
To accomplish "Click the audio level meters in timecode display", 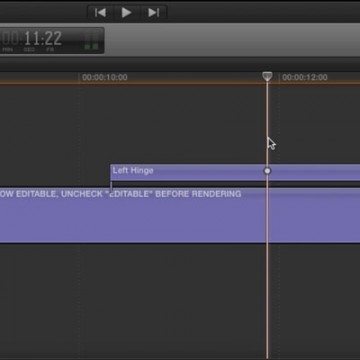I will tap(91, 42).
